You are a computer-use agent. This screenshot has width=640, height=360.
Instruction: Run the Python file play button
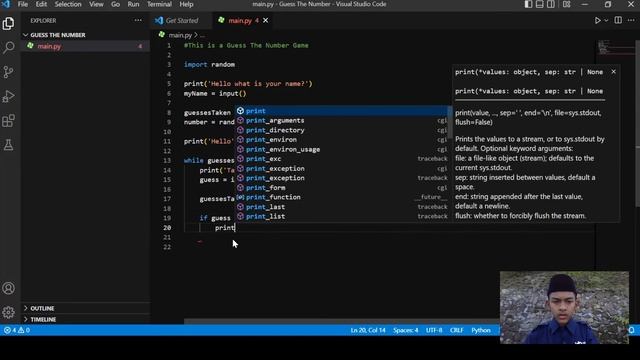point(597,20)
